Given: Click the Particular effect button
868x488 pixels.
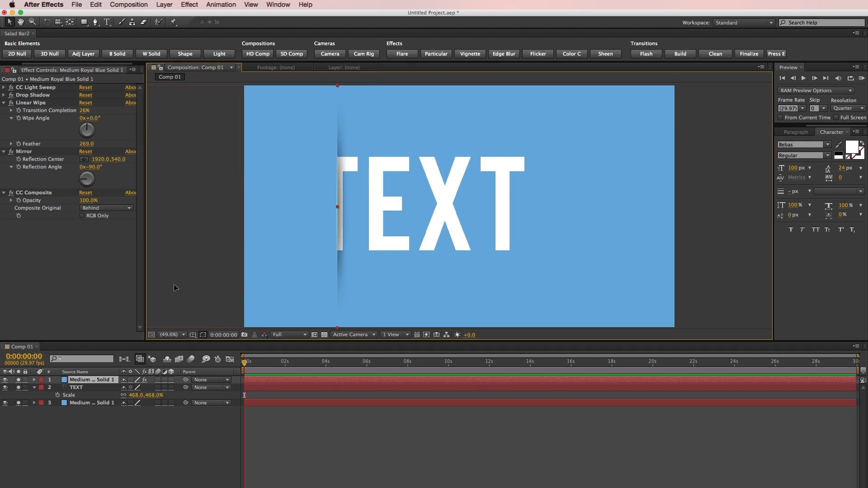Looking at the screenshot, I should pos(436,54).
